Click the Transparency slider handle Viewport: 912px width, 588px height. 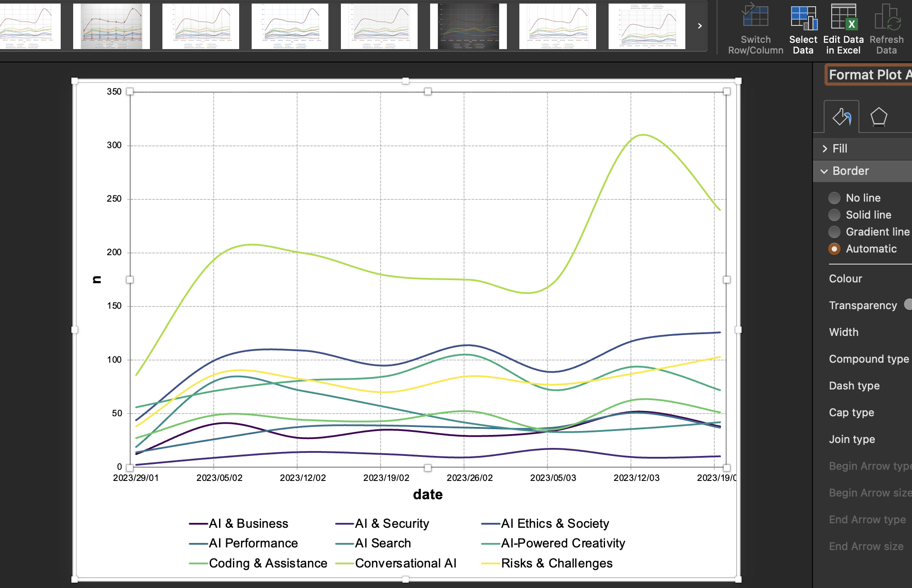[908, 304]
